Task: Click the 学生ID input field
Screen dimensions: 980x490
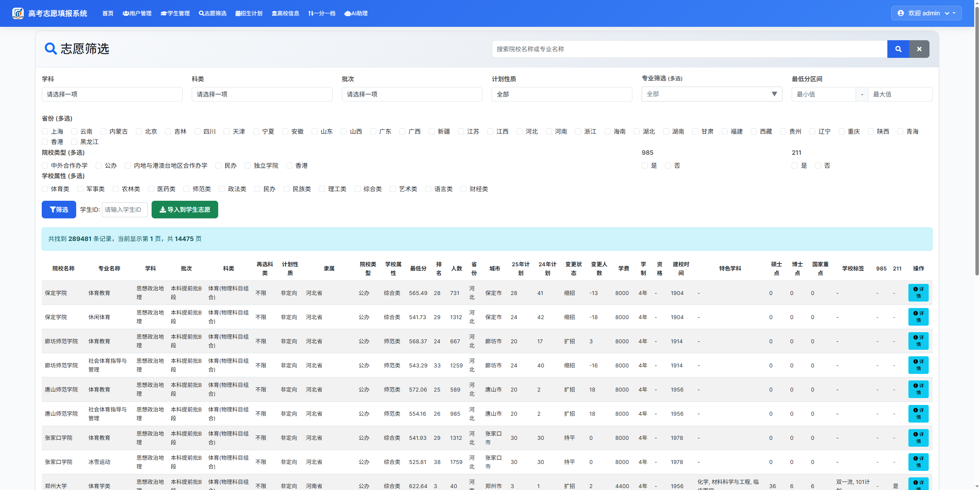Action: (124, 210)
